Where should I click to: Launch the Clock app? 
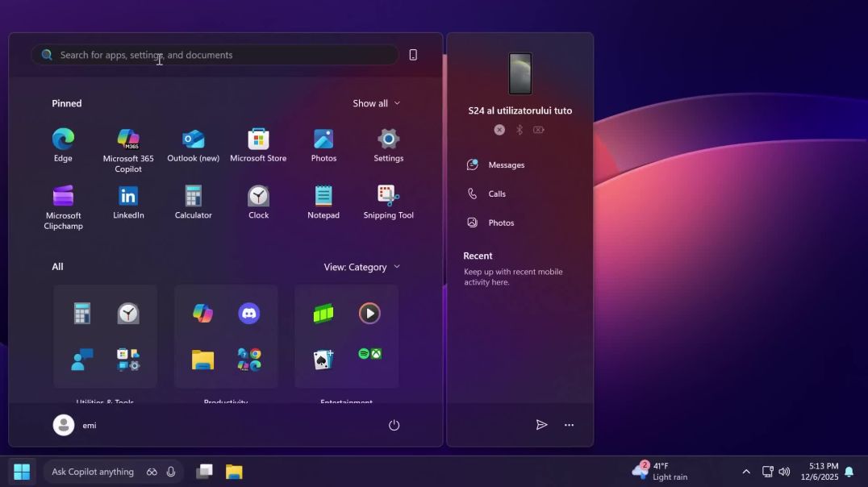[x=258, y=196]
